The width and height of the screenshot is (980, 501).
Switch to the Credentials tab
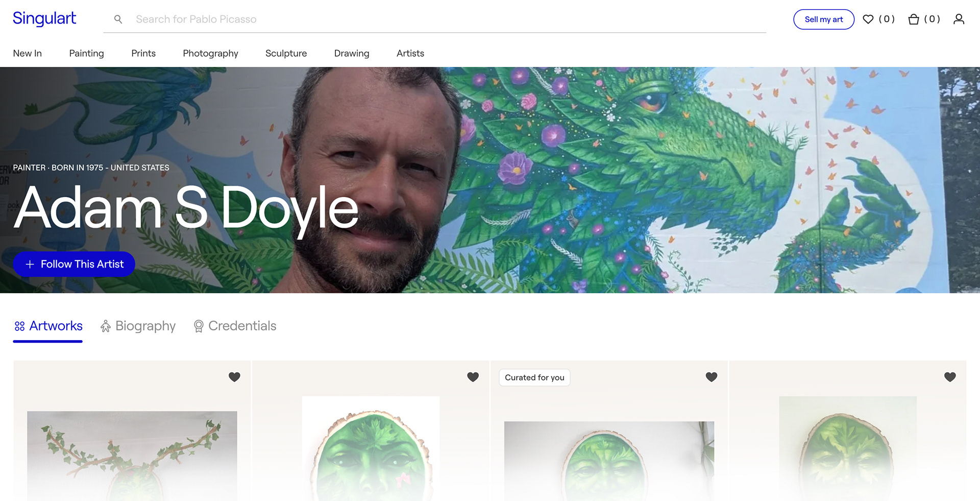[x=235, y=326]
